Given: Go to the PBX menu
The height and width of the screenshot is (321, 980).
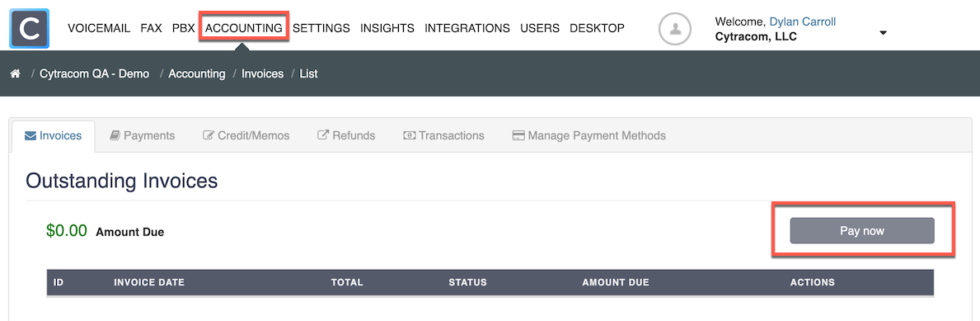Looking at the screenshot, I should click(x=184, y=28).
